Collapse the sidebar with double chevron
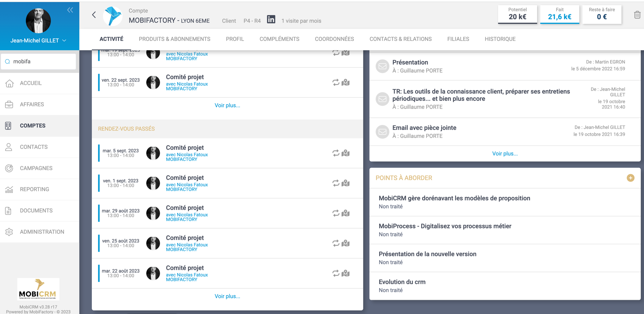 [70, 10]
